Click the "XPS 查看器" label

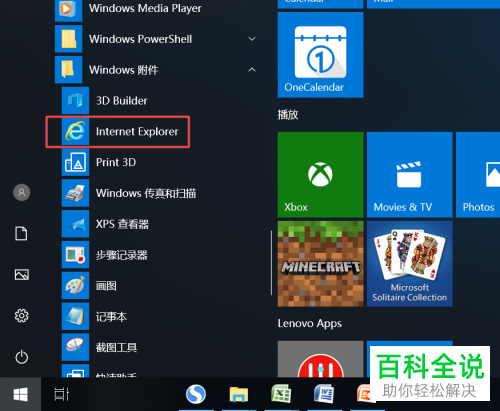click(122, 224)
